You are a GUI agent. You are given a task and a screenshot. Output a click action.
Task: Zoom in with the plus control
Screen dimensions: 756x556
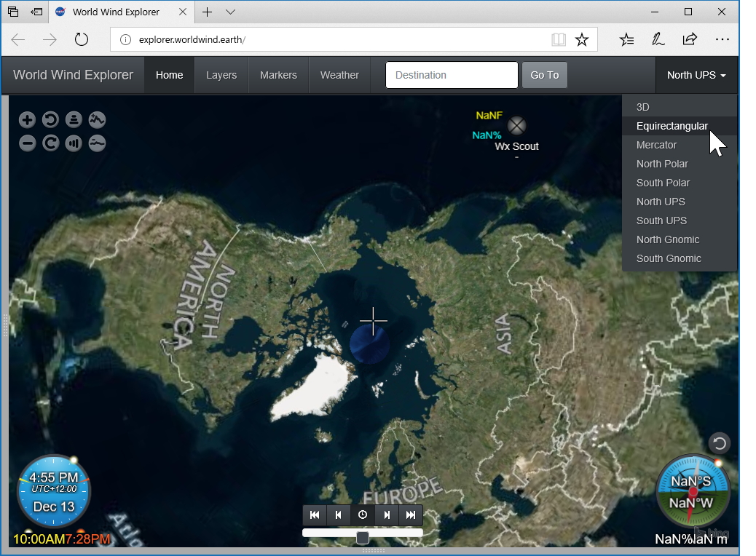coord(28,120)
